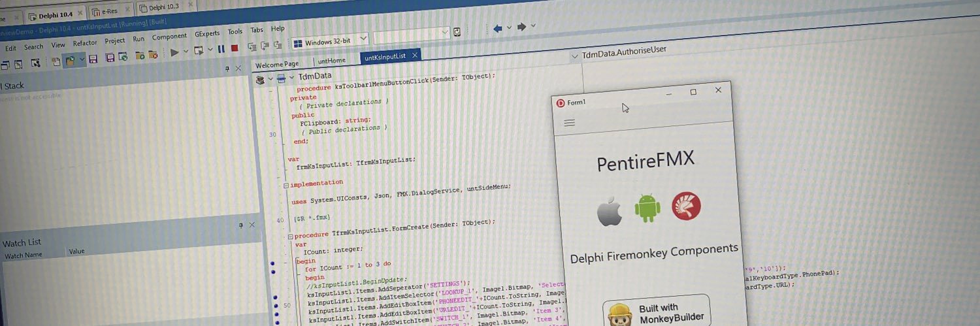Click the red Delphi helmet icon in Form1
Screen dimensions: 980x326
point(686,206)
